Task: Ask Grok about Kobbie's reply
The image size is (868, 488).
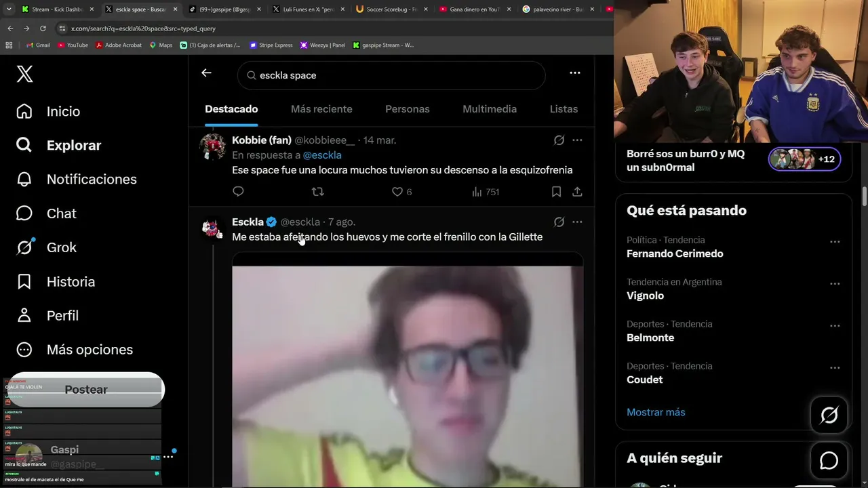Action: click(559, 140)
